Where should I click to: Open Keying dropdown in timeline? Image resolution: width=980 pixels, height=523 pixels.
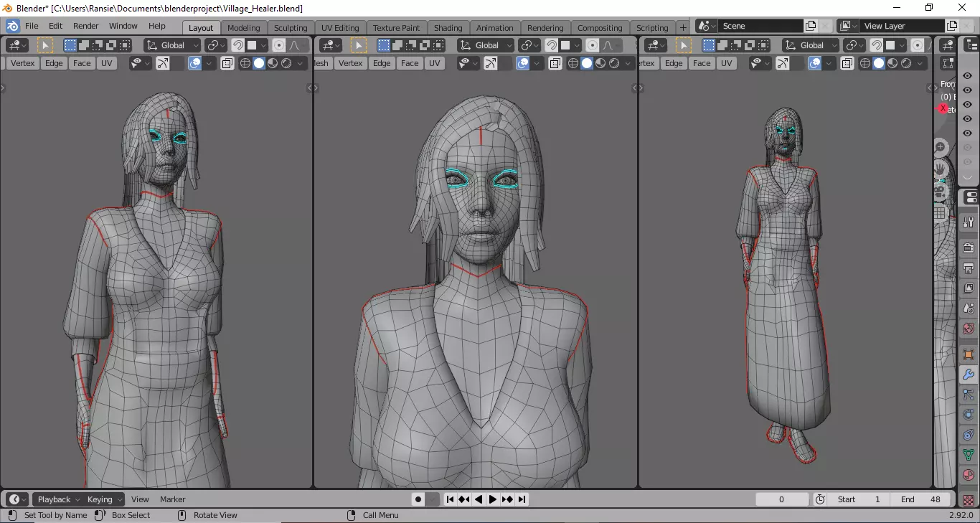point(104,499)
